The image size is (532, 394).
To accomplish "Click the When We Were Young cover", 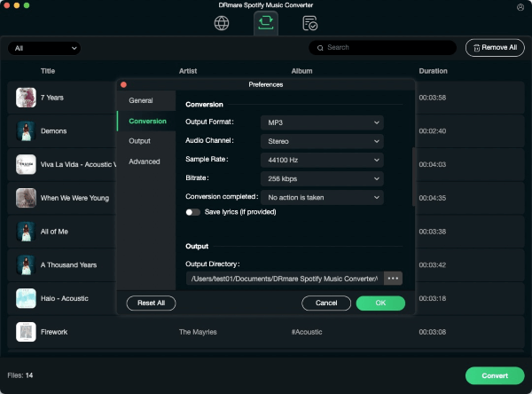I will (26, 198).
